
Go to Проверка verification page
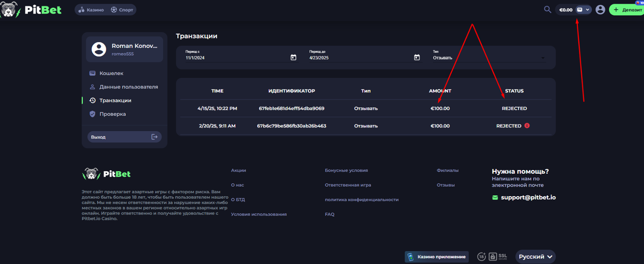[x=112, y=114]
